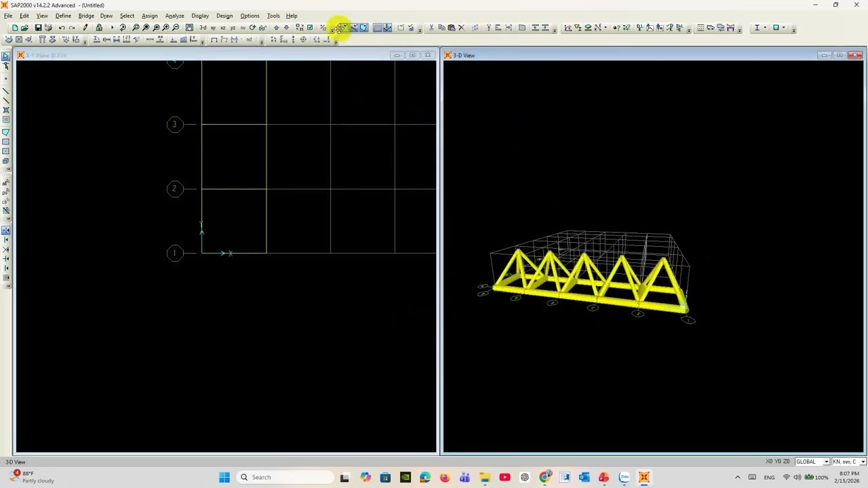Viewport: 868px width, 488px height.
Task: Open Set Display Options checkbox icon
Action: pos(310,28)
